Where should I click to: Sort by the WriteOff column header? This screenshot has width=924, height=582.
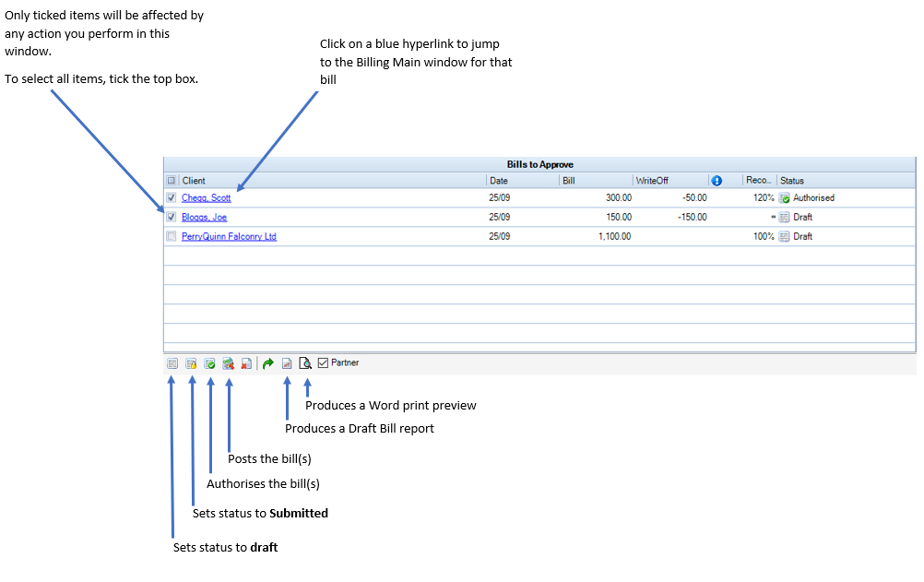[652, 181]
